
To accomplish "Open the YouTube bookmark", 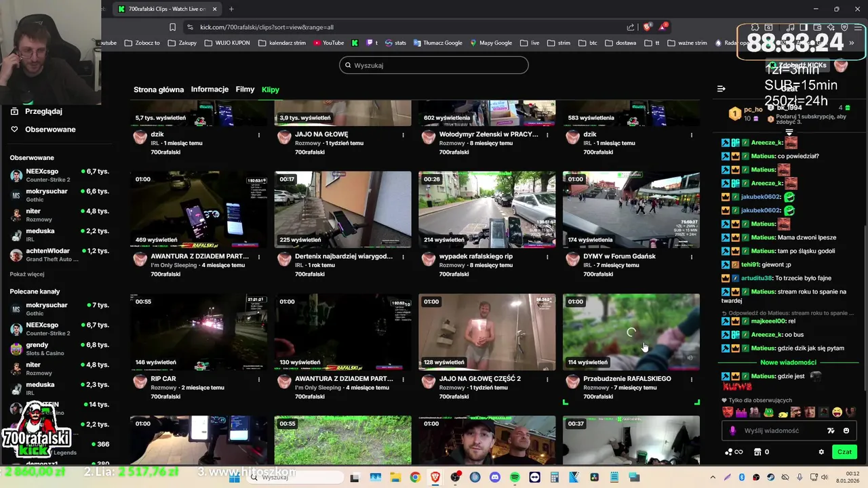I will coord(328,43).
